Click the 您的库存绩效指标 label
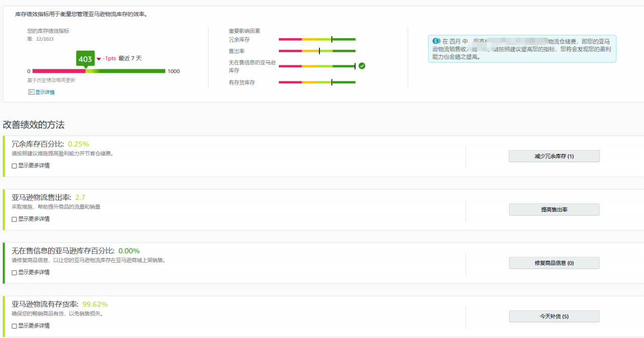 pyautogui.click(x=48, y=31)
